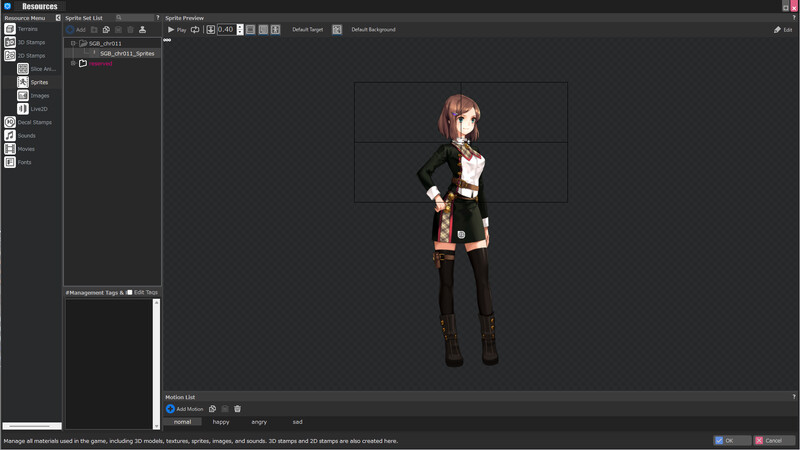Viewport: 800px width, 450px height.
Task: Click Edit Tags
Action: pos(145,292)
